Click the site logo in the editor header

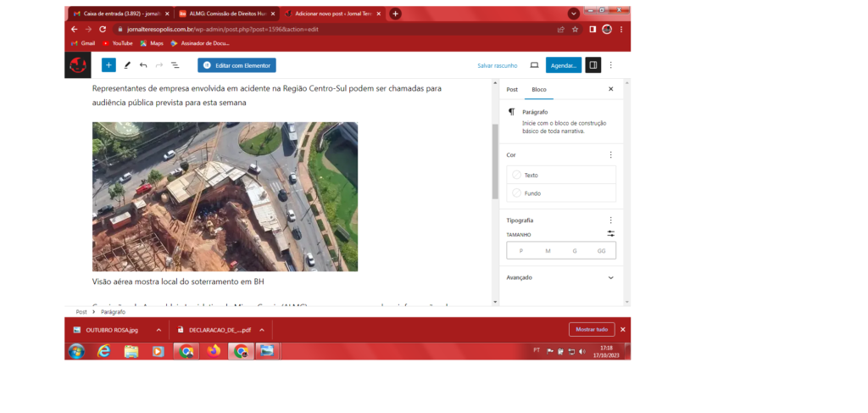tap(78, 65)
